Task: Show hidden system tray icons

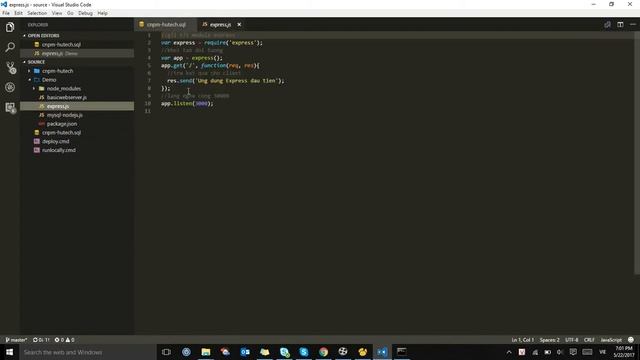Action: pyautogui.click(x=509, y=352)
